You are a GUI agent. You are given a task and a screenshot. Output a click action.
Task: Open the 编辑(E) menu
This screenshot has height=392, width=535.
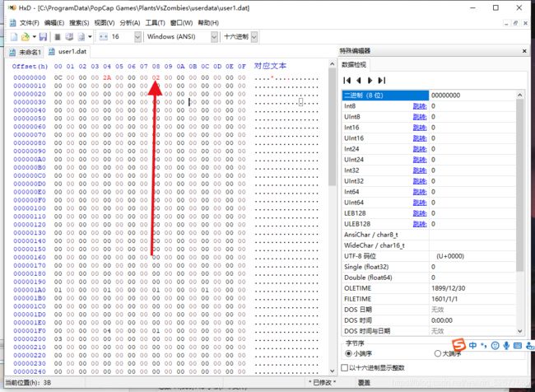tap(54, 23)
